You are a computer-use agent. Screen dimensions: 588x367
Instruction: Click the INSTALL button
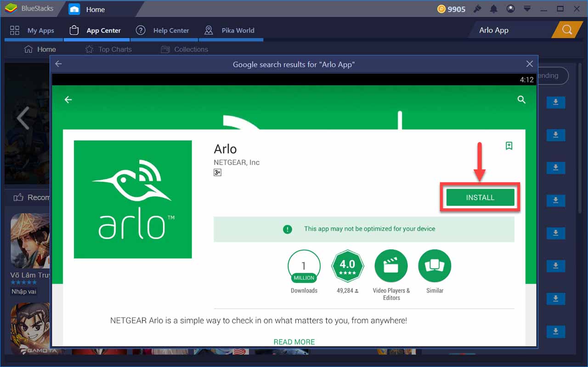[x=480, y=197]
